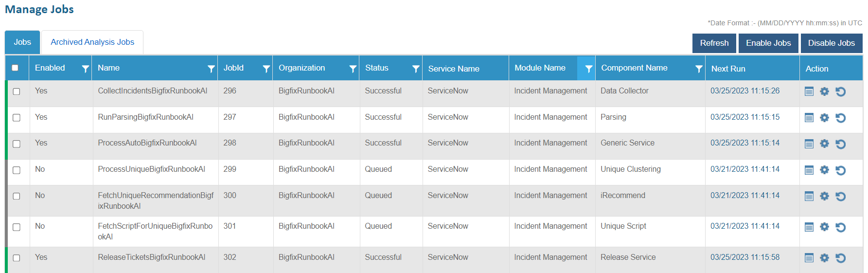Open the gear settings for ProcessUniqueBigfixRunbookAI

point(824,170)
